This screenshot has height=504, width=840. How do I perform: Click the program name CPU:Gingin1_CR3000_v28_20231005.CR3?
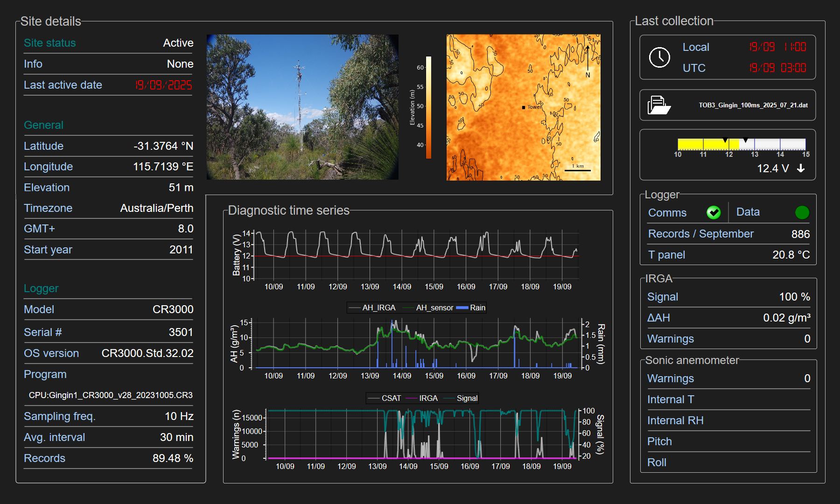point(111,395)
